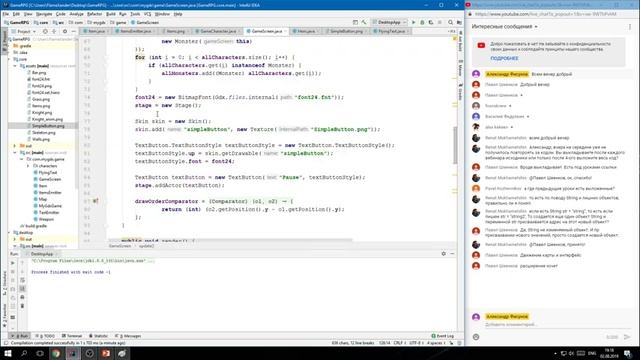The image size is (640, 360).
Task: Minimize the Run tool window
Action: [x=452, y=254]
